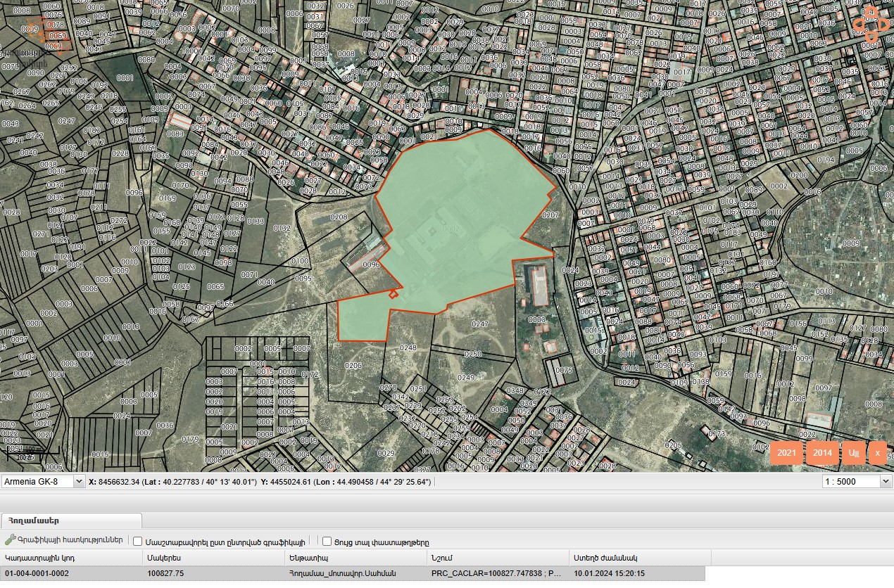Select table row 01-004-0001-0002
This screenshot has height=588, width=894.
(x=70, y=573)
